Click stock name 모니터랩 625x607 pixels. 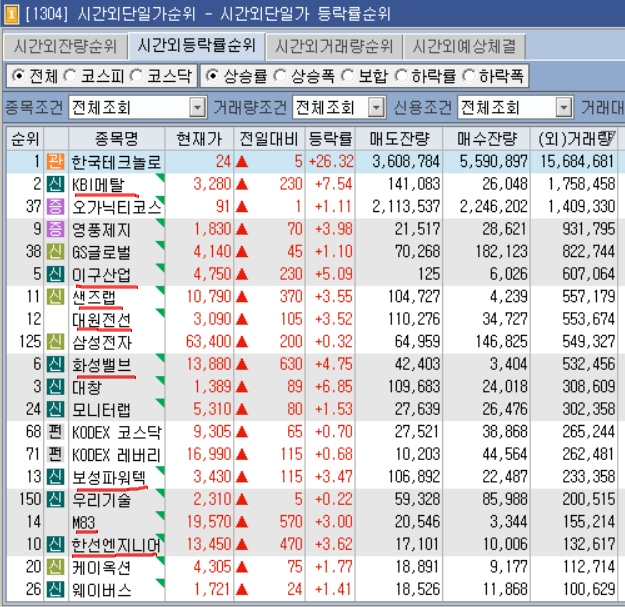click(x=101, y=410)
